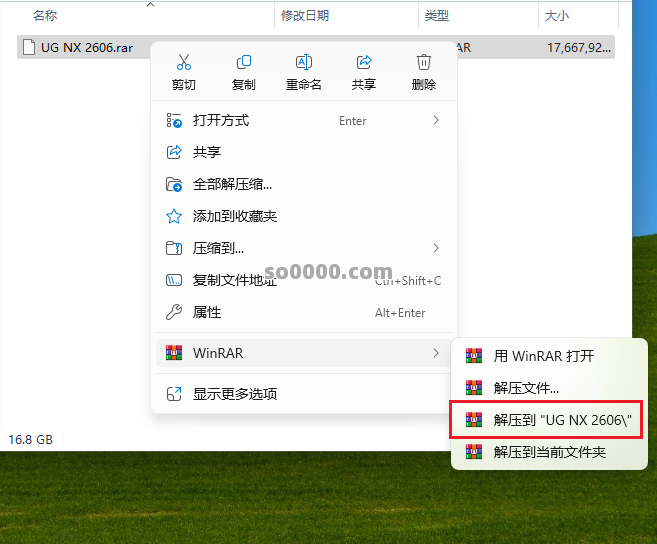Click the '全部解压缩' folder icon
The height and width of the screenshot is (544, 657).
[x=174, y=184]
